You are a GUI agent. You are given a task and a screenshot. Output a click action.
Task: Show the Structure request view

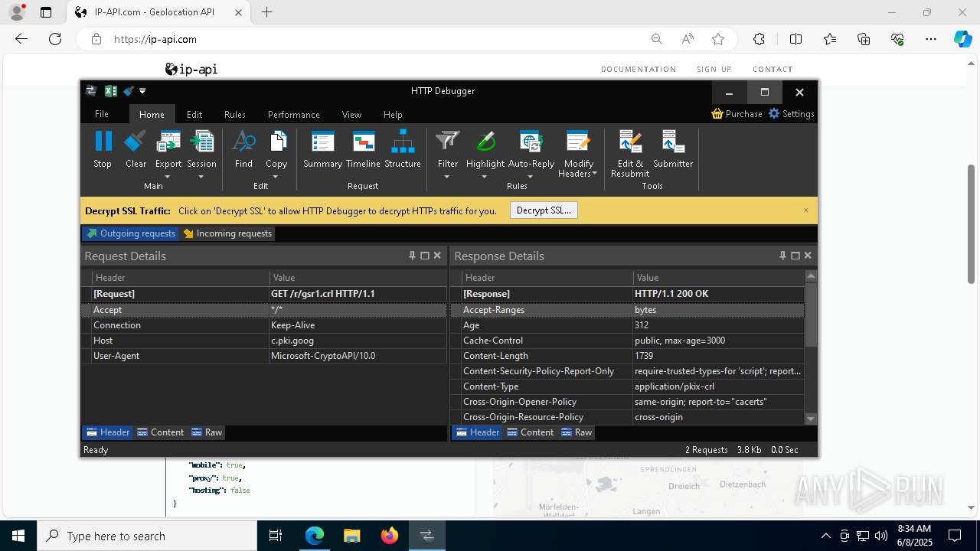coord(403,149)
